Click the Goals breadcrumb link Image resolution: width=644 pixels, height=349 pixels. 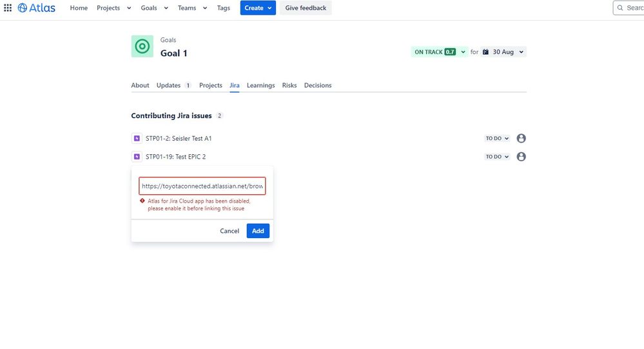168,40
